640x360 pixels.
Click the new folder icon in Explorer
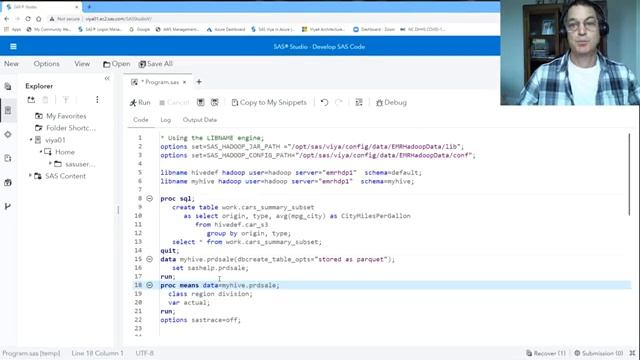pyautogui.click(x=31, y=100)
